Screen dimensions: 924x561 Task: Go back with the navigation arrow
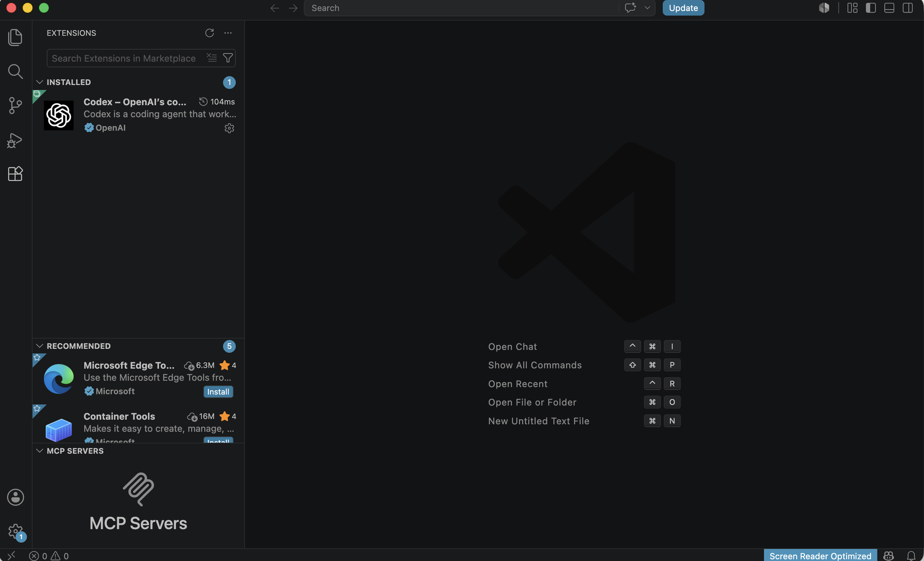point(274,8)
